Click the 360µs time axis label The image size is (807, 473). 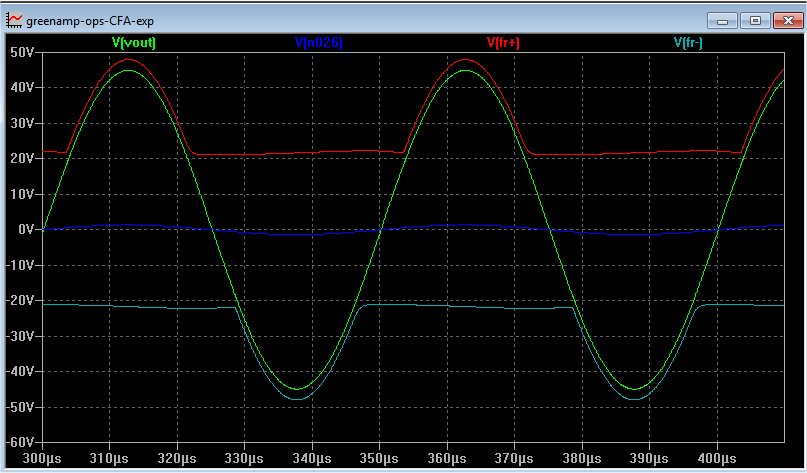click(x=447, y=458)
